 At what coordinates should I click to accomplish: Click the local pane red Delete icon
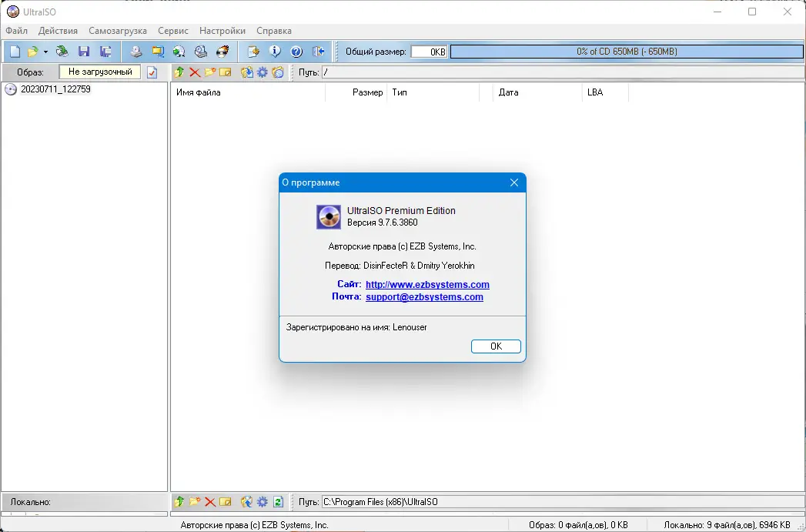pos(210,502)
